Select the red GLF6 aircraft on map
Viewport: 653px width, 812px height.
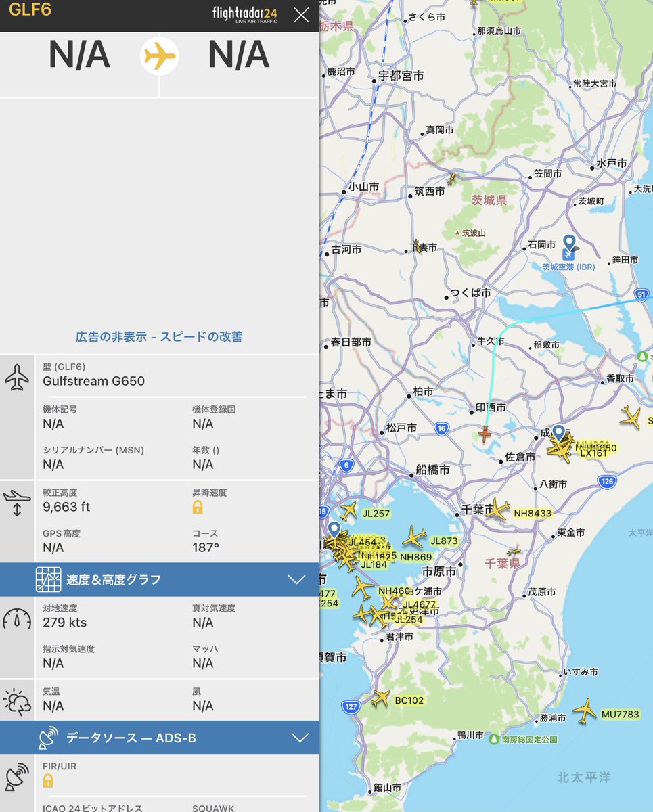(485, 433)
